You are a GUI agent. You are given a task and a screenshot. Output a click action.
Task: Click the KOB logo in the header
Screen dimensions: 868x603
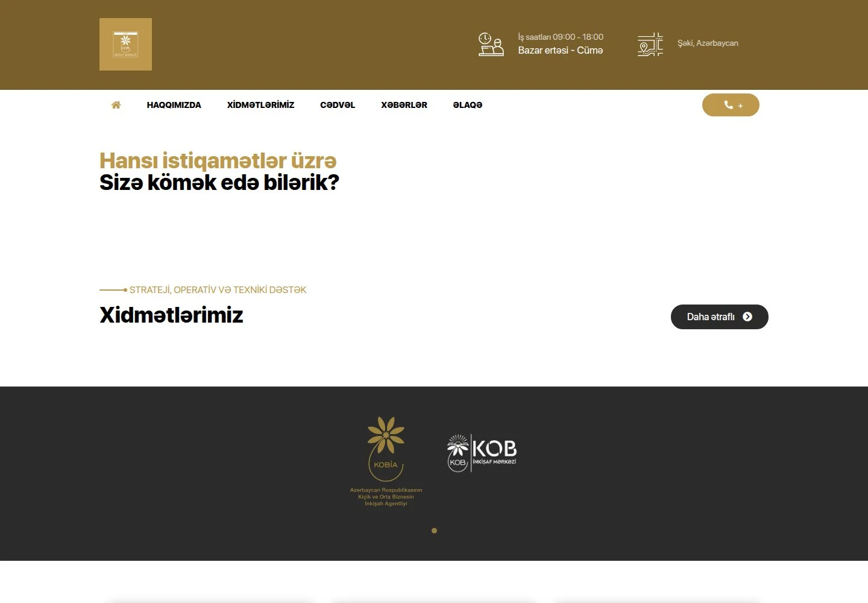[125, 44]
